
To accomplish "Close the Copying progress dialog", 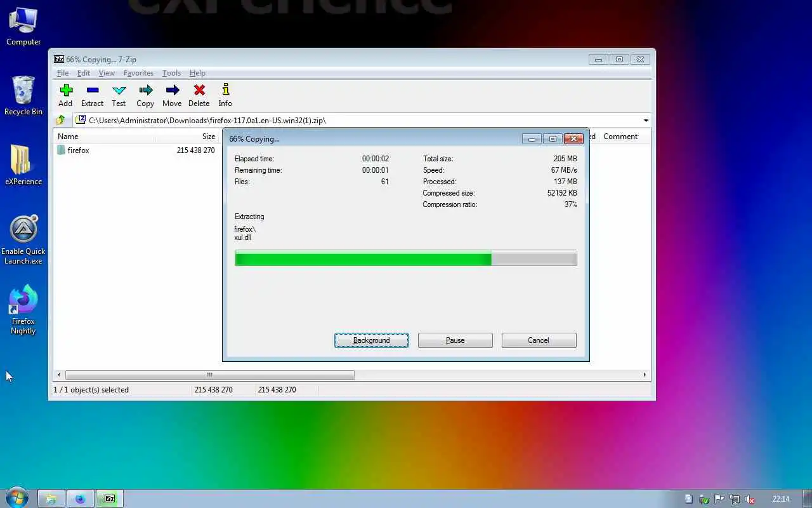I will click(x=573, y=138).
